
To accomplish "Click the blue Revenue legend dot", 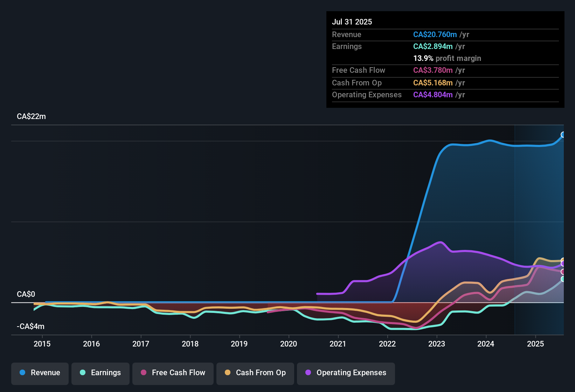I will [x=22, y=373].
